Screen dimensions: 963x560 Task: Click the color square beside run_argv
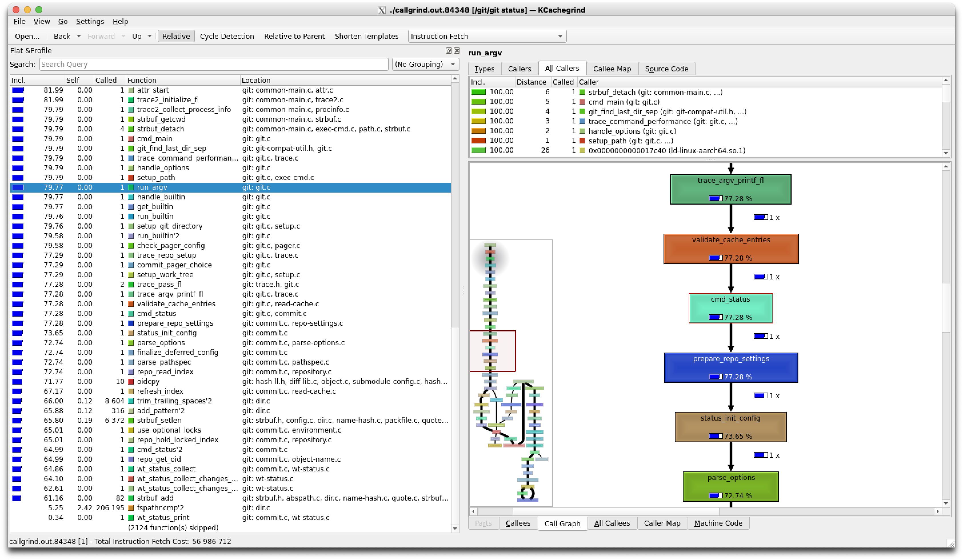[131, 187]
